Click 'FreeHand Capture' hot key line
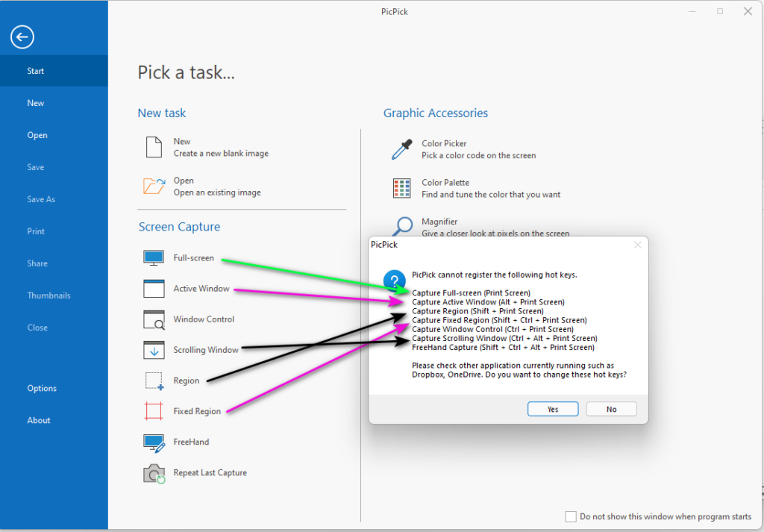 (x=503, y=348)
